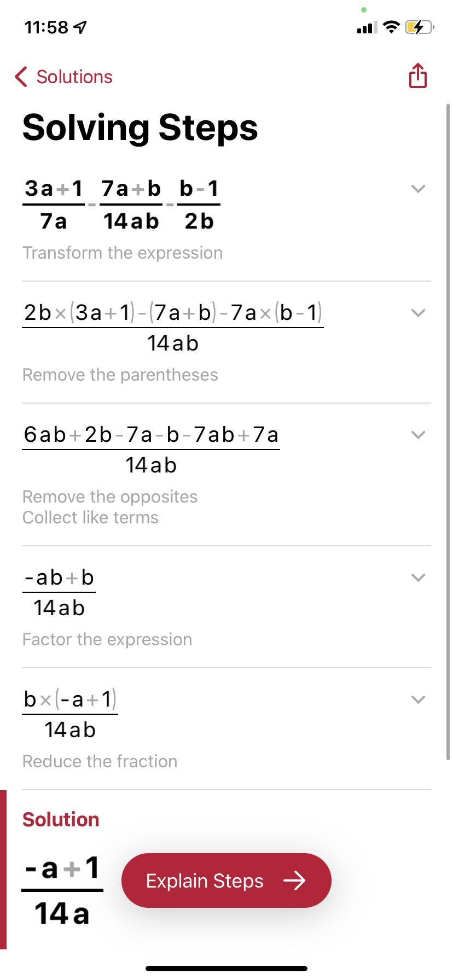Expand the Remove the parentheses step

point(418,313)
